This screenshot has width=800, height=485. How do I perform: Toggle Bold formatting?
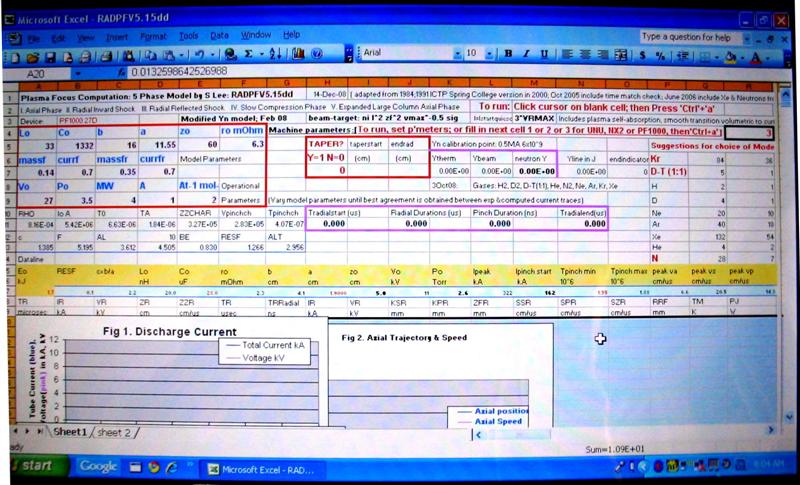(509, 53)
